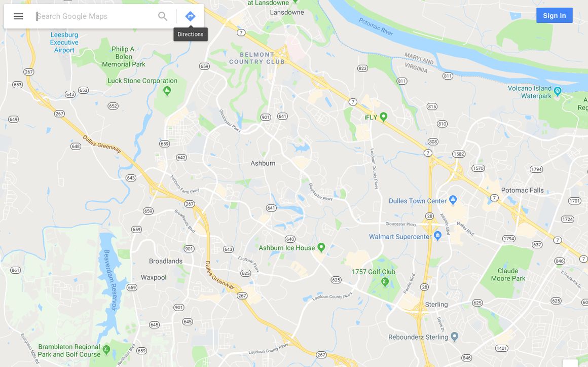Image resolution: width=588 pixels, height=367 pixels.
Task: Click the Brambleton Regional Park golf icon
Action: pos(106,350)
